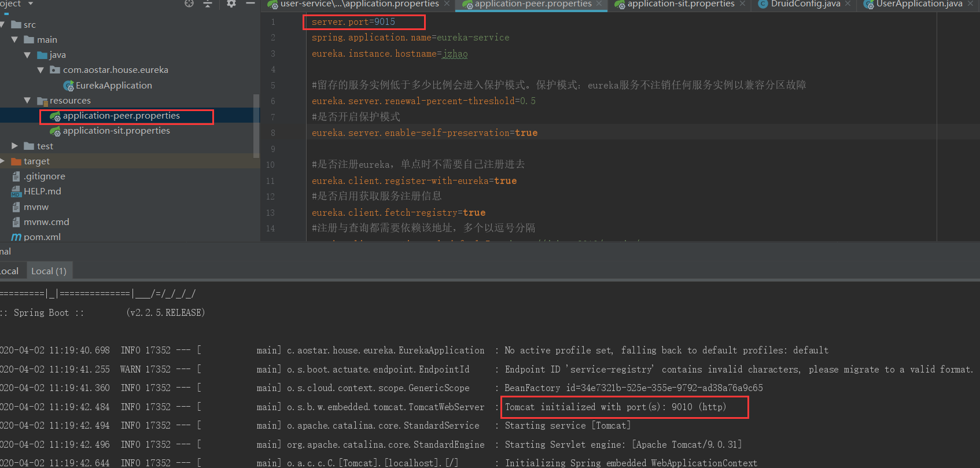Click the EurekaApplication class icon
Image resolution: width=980 pixels, height=468 pixels.
(68, 86)
